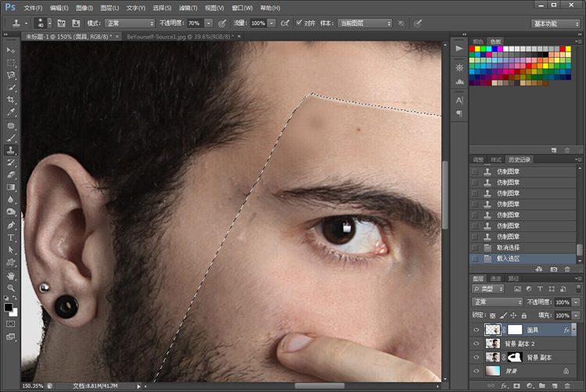
Task: Select the Eyedropper tool
Action: (11, 112)
